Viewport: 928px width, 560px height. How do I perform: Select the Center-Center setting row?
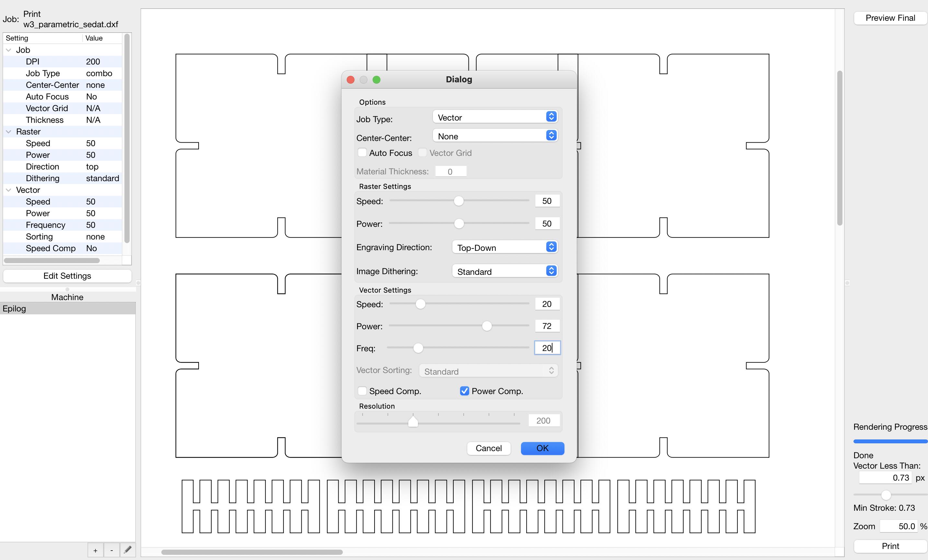click(63, 85)
